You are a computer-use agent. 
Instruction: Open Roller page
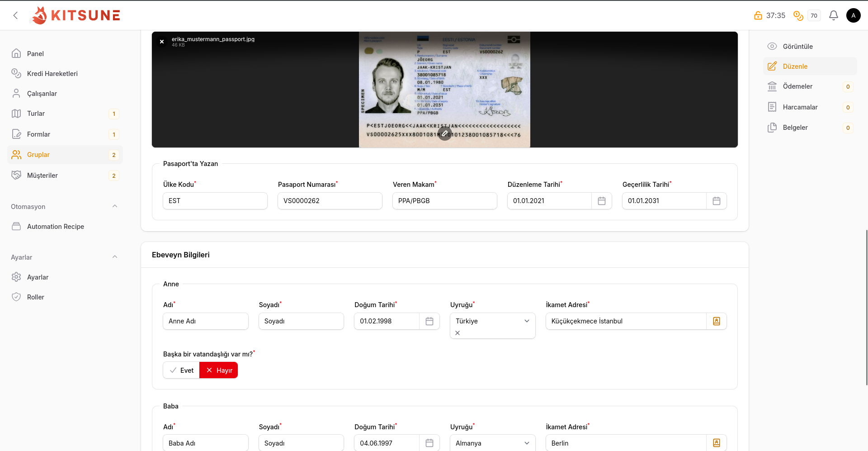[x=65, y=297]
